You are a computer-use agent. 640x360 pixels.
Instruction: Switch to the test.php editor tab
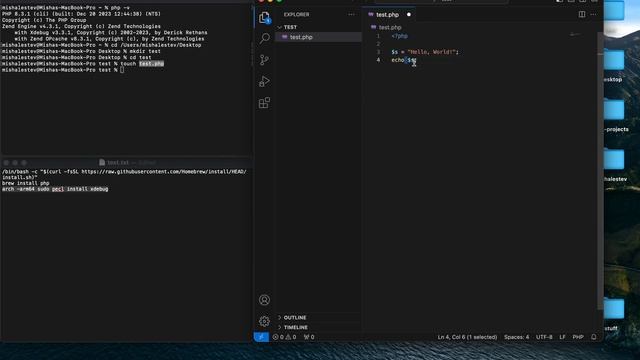pyautogui.click(x=387, y=15)
